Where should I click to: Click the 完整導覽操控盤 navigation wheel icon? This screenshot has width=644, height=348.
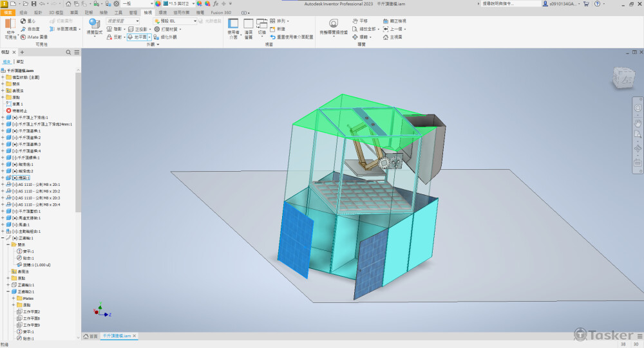pyautogui.click(x=333, y=24)
